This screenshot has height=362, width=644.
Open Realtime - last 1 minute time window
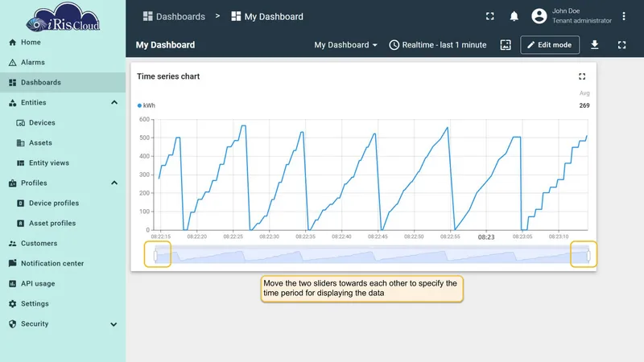point(437,45)
